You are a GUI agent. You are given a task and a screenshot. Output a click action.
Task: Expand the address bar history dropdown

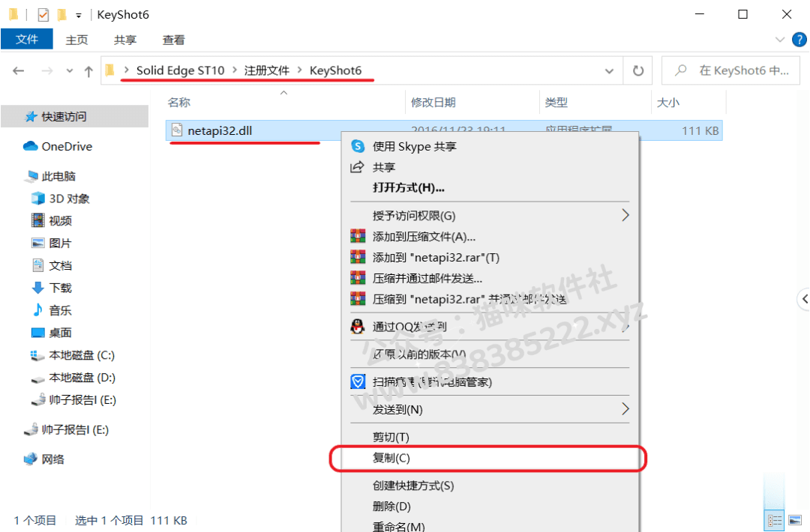coord(610,71)
